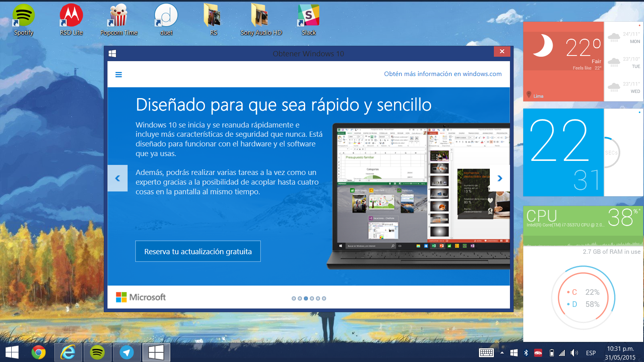This screenshot has height=362, width=644.
Task: Open the hamburger menu in the Windows 10 dialog
Action: coord(118,74)
